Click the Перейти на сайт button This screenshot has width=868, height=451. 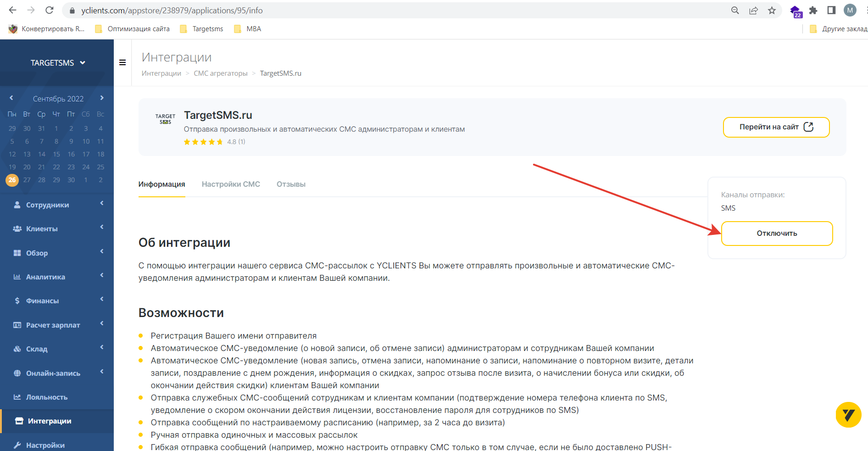tap(776, 127)
